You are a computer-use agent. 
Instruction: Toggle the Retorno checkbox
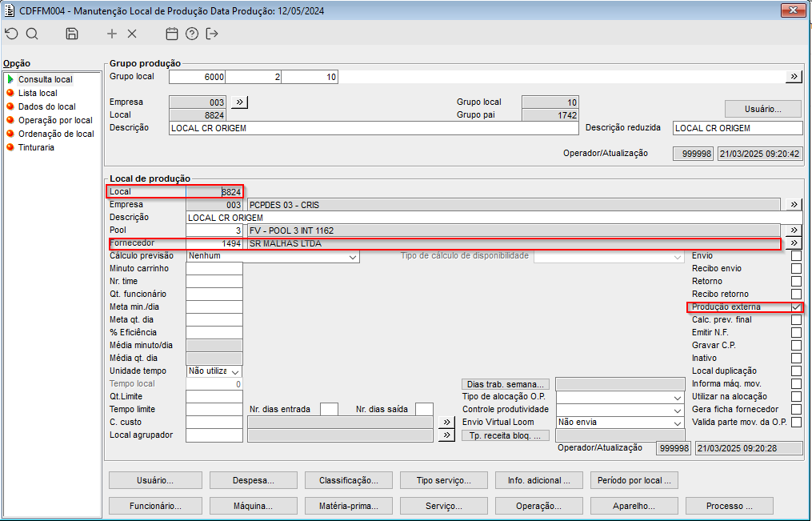point(797,281)
